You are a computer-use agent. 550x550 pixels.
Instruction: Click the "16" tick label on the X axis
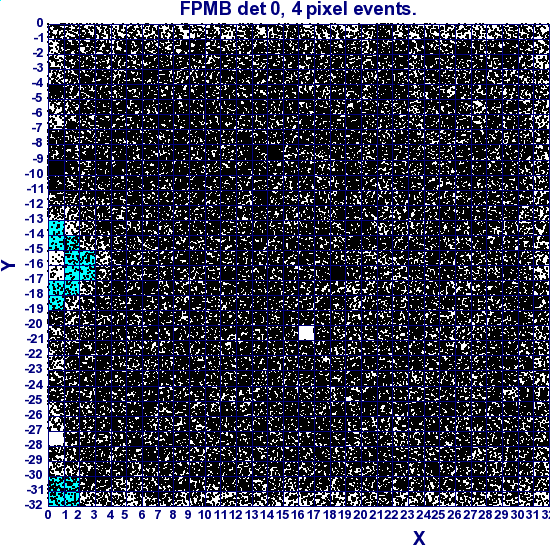tap(298, 515)
